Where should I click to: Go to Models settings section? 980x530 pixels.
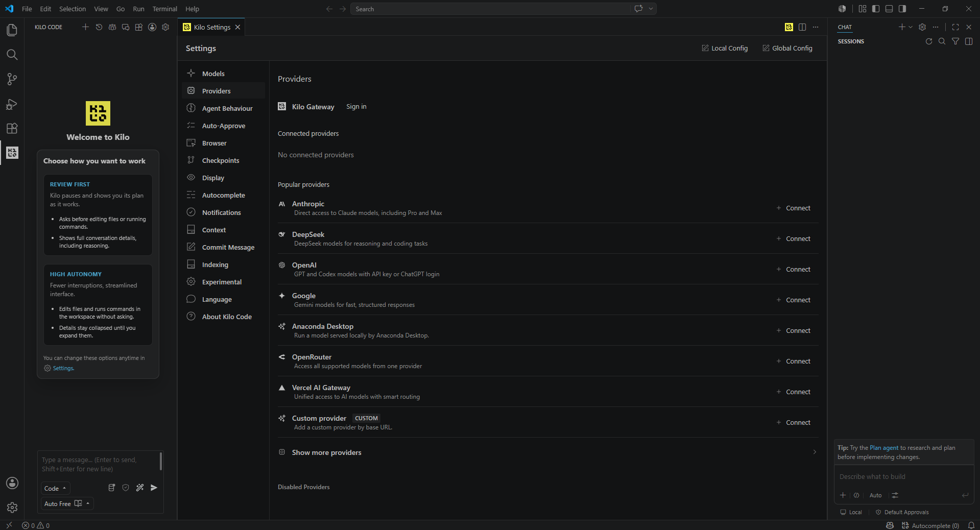point(224,74)
